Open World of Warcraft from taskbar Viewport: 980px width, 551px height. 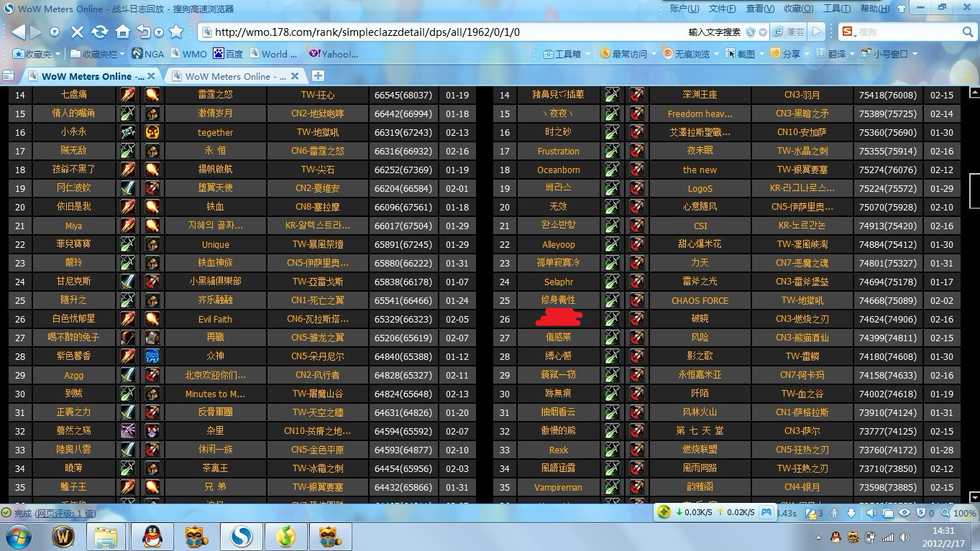click(64, 536)
